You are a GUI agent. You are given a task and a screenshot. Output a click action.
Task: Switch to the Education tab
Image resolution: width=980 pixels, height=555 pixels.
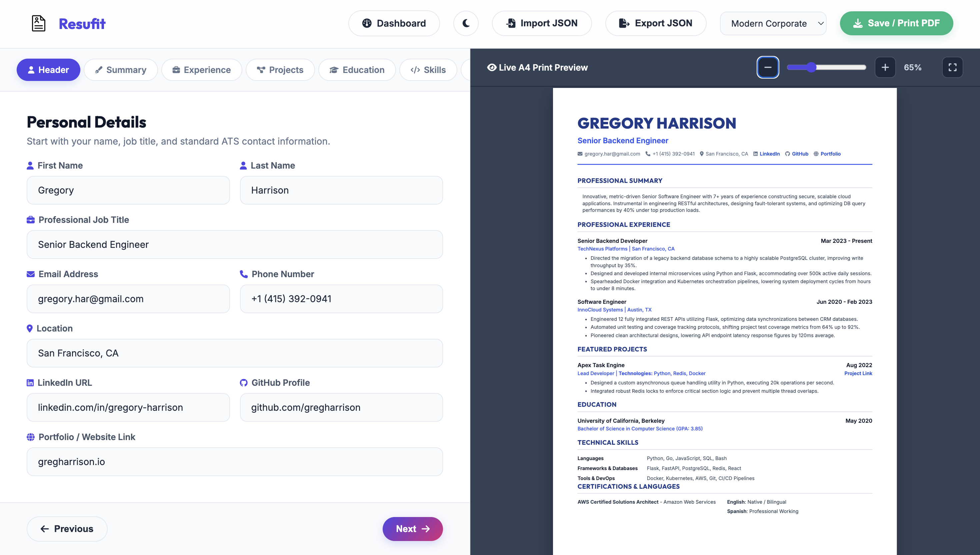(x=357, y=70)
